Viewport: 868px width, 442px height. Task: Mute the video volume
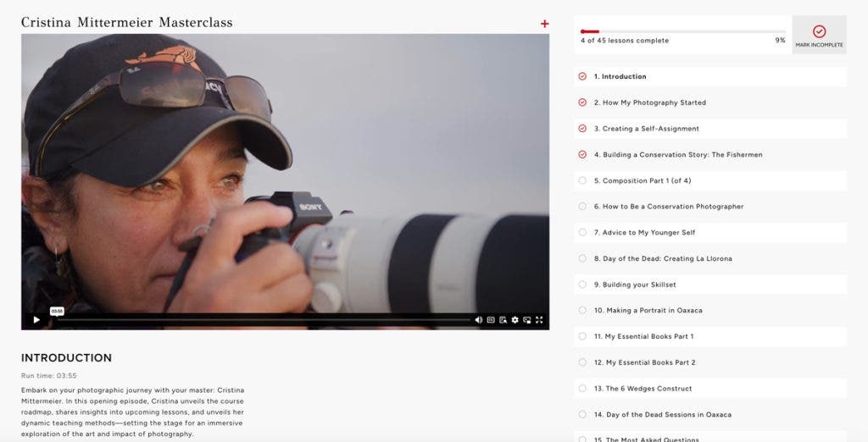coord(478,320)
